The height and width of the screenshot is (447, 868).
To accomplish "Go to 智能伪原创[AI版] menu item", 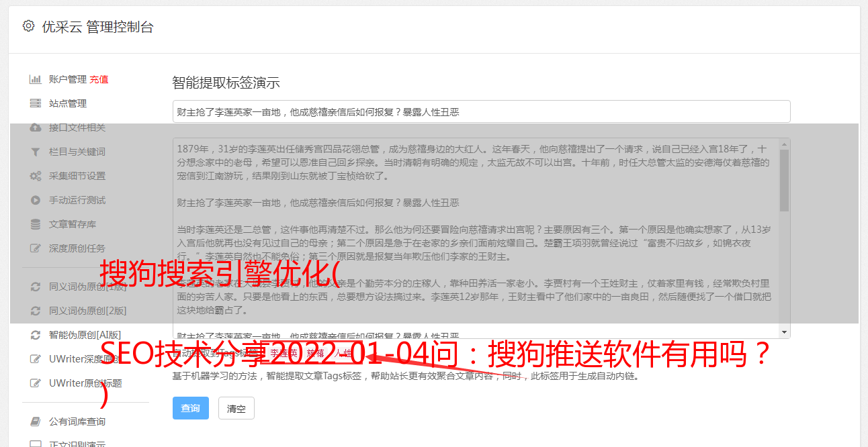I will point(85,335).
